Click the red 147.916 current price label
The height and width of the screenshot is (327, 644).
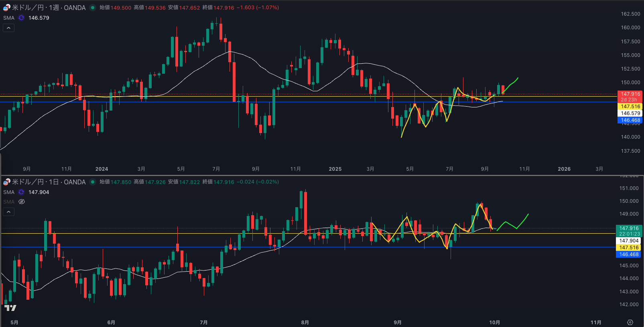point(630,94)
